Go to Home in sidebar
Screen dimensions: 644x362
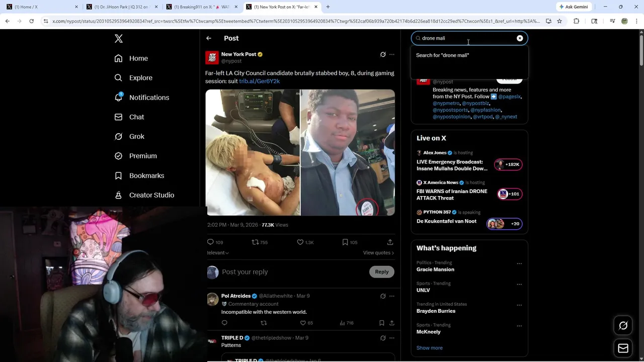(131, 58)
